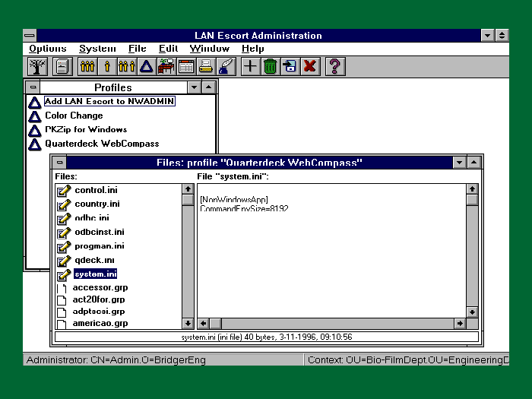Image resolution: width=532 pixels, height=399 pixels.
Task: Open the Edit menu
Action: click(x=168, y=49)
